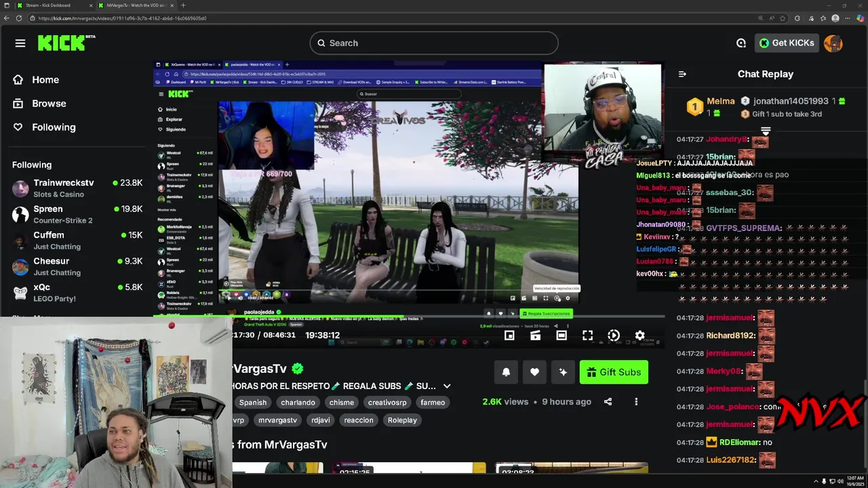Open video thumbnail labeled 03:08:23
The width and height of the screenshot is (868, 488).
[571, 468]
